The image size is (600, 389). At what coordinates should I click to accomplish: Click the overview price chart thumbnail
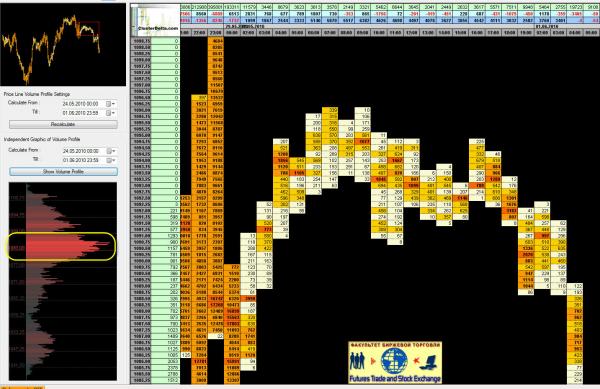pos(63,44)
